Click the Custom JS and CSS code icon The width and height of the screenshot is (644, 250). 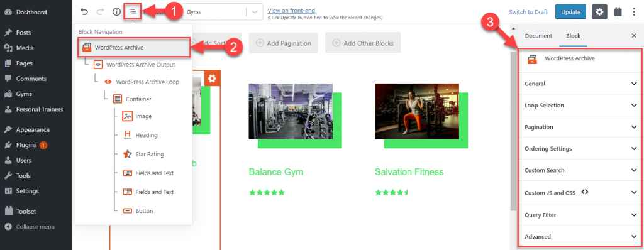tap(585, 192)
